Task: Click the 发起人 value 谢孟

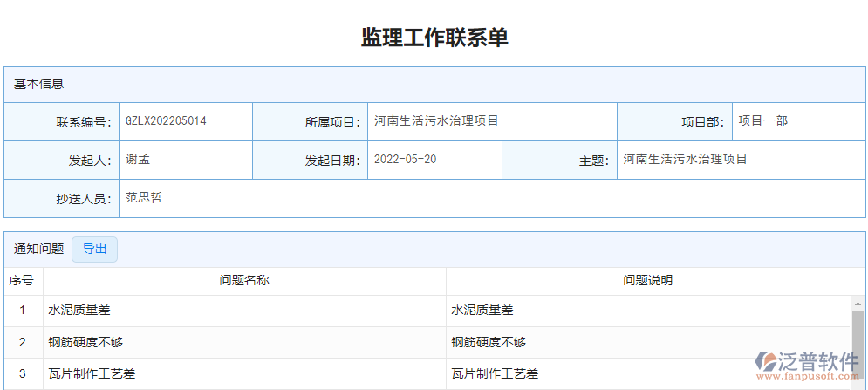Action: click(138, 160)
